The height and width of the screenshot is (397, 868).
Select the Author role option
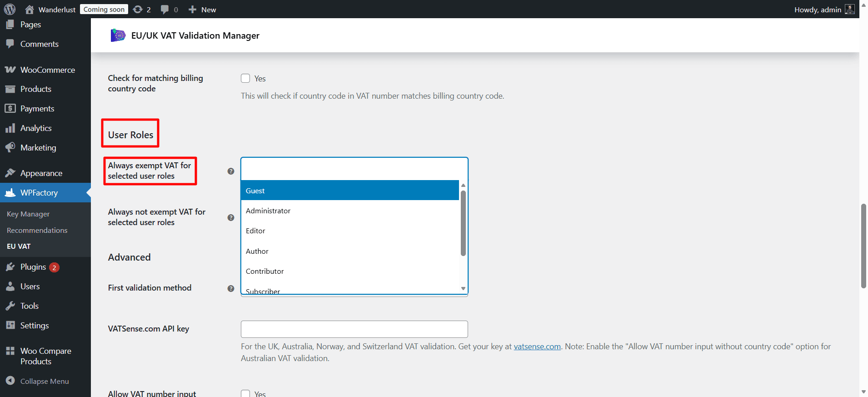[x=350, y=251]
